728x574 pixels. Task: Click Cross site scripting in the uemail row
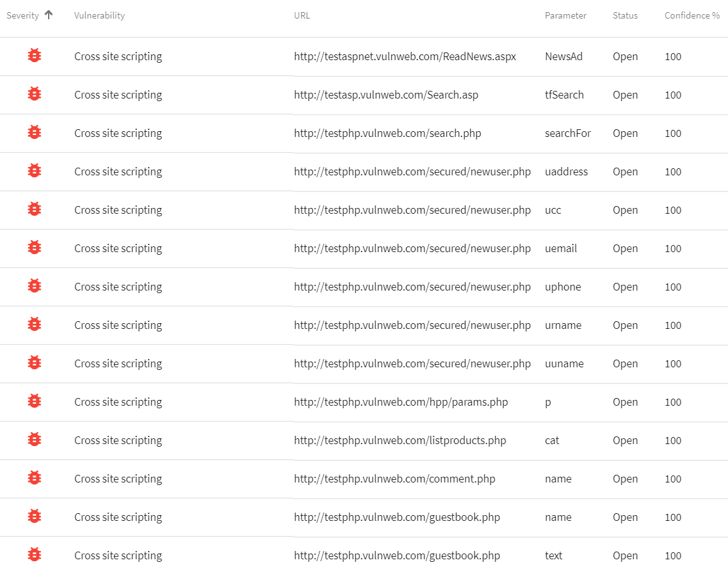click(118, 248)
